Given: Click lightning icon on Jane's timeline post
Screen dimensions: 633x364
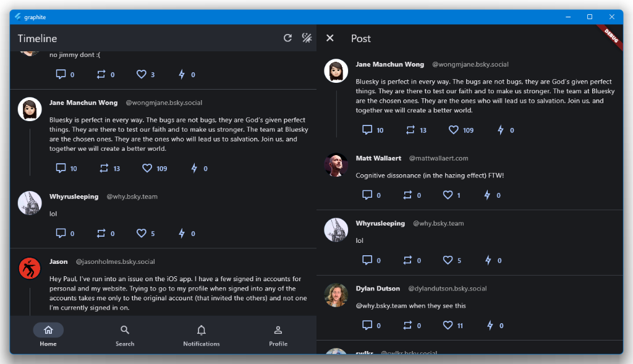Looking at the screenshot, I should [x=194, y=168].
